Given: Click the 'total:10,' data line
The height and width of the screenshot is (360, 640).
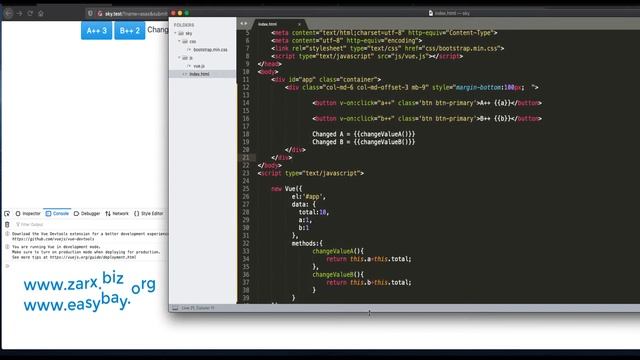Looking at the screenshot, I should (x=313, y=212).
